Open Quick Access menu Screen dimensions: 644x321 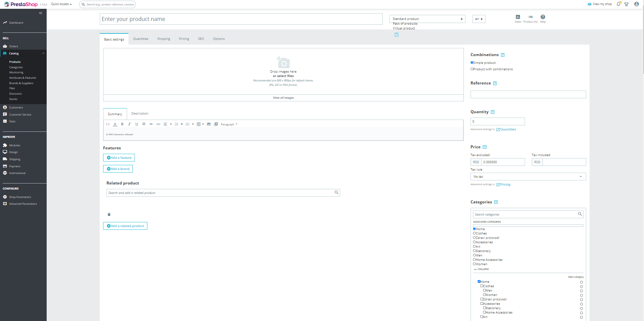coord(61,4)
